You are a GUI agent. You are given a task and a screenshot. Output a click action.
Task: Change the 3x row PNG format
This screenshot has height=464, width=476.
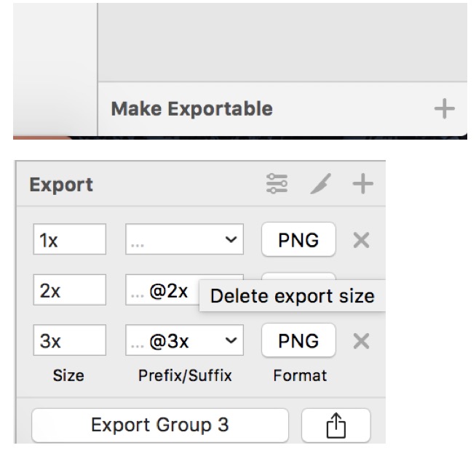click(x=298, y=340)
